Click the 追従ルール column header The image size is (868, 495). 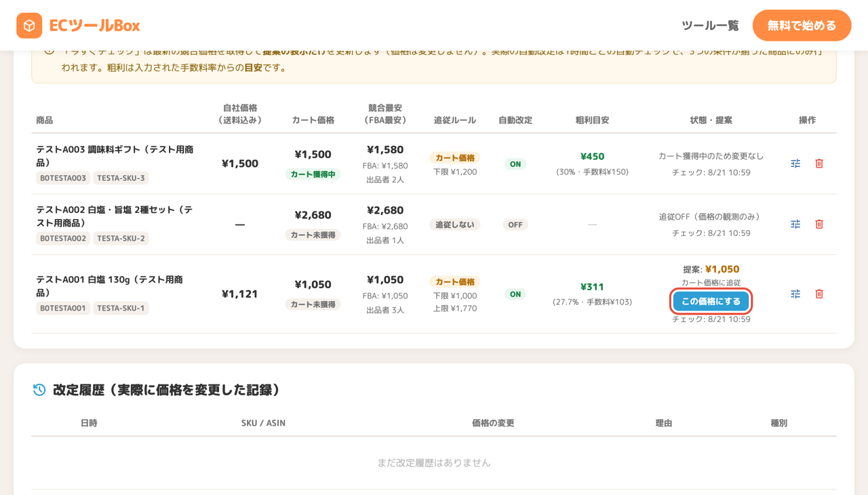pos(455,120)
